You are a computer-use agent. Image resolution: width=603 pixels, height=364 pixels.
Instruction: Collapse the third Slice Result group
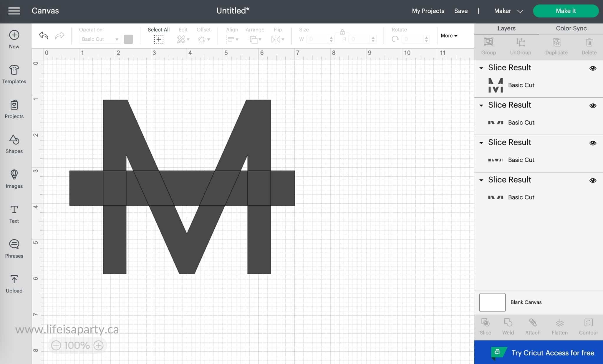481,143
